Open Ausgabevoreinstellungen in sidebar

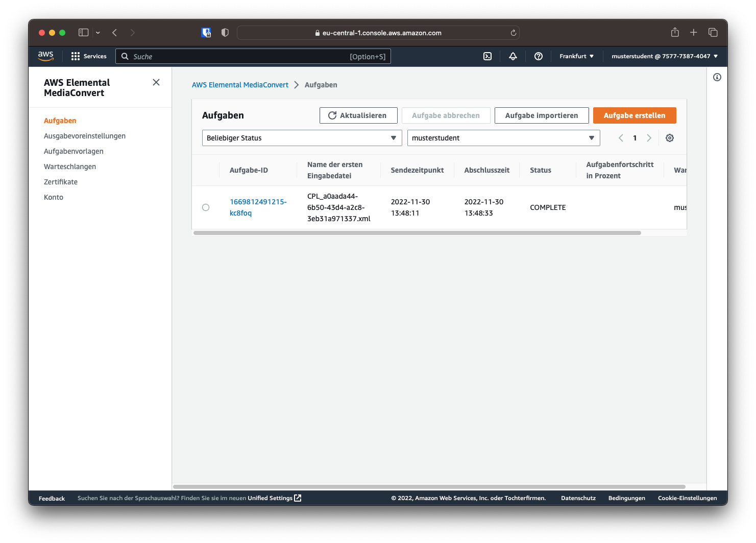(x=85, y=136)
